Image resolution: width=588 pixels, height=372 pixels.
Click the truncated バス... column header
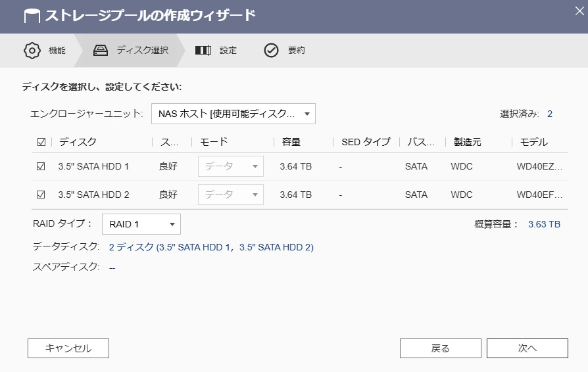click(x=421, y=142)
